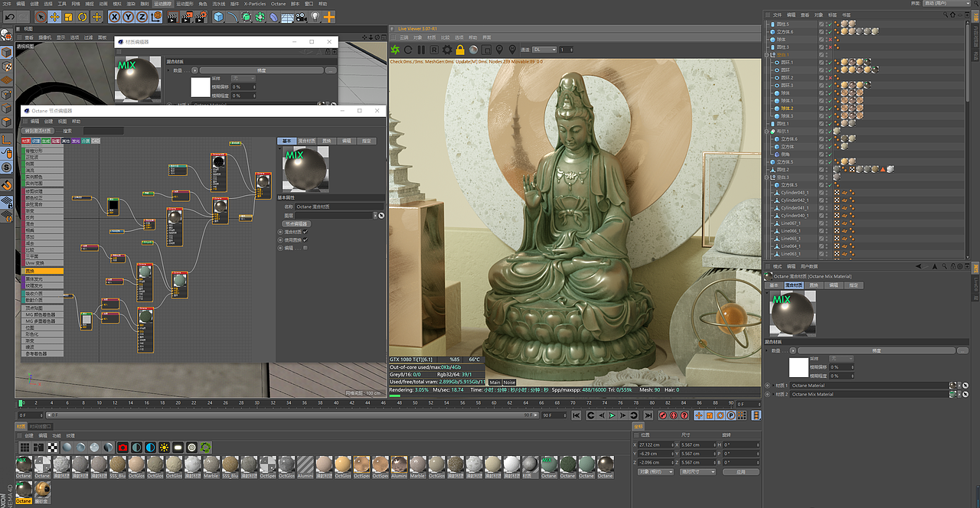Select the Move tool

coord(55,17)
